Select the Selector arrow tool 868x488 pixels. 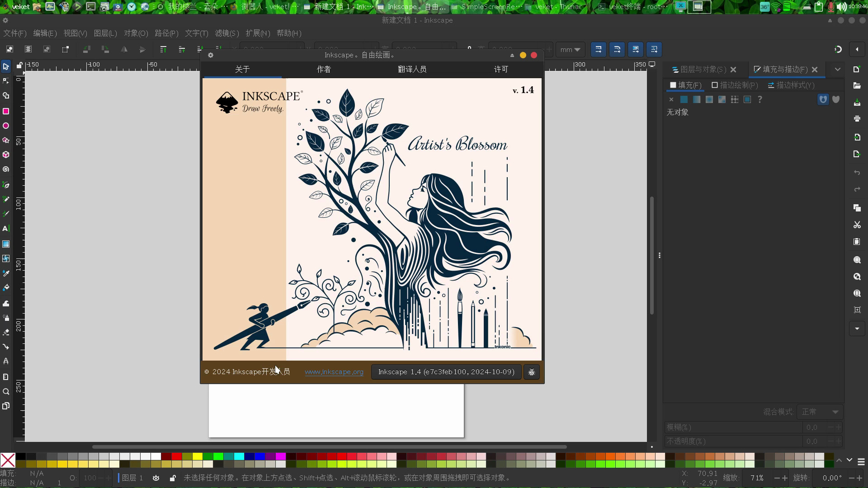(6, 66)
